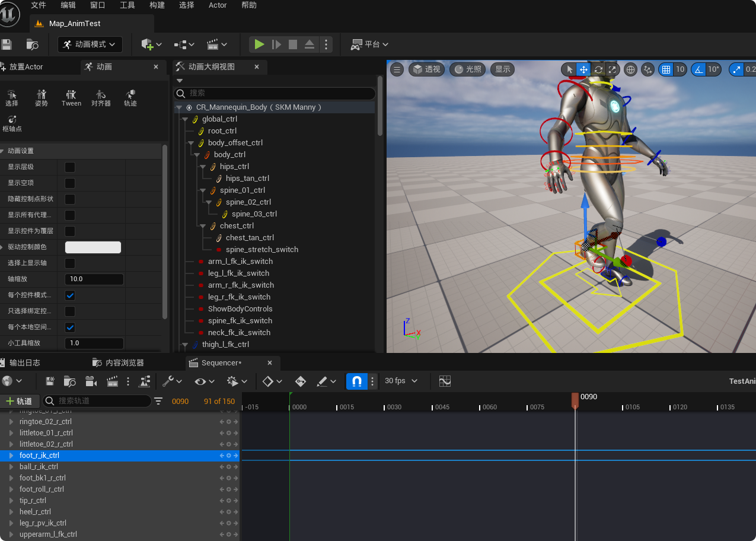Open the 对齐器 snapper tool
The image size is (756, 541).
(x=101, y=98)
